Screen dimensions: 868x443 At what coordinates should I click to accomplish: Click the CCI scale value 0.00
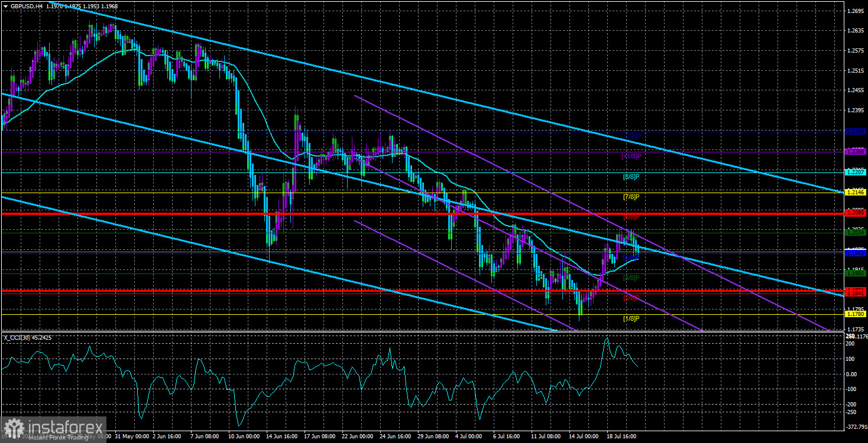(851, 374)
